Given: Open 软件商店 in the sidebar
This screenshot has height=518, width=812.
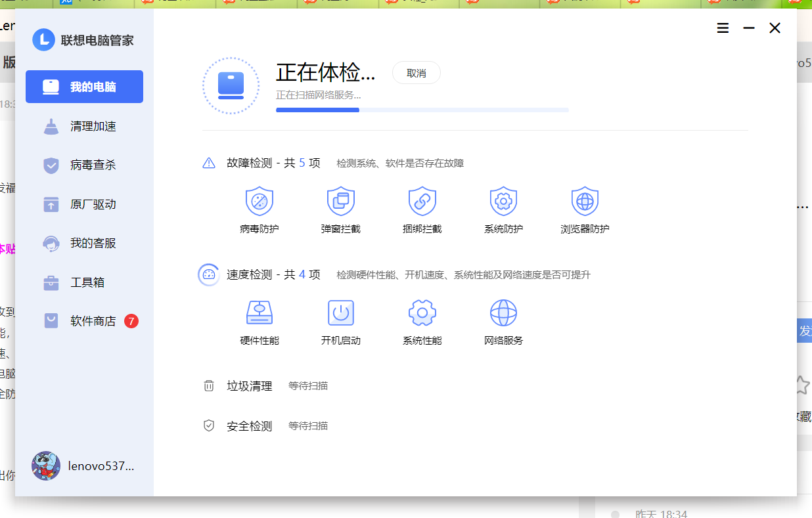Looking at the screenshot, I should [x=84, y=321].
